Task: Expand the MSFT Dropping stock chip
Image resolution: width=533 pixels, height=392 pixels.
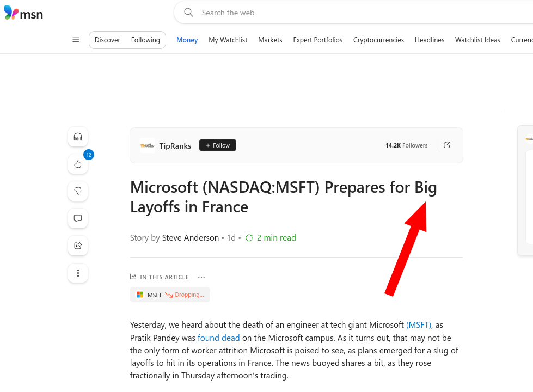Action: (170, 295)
